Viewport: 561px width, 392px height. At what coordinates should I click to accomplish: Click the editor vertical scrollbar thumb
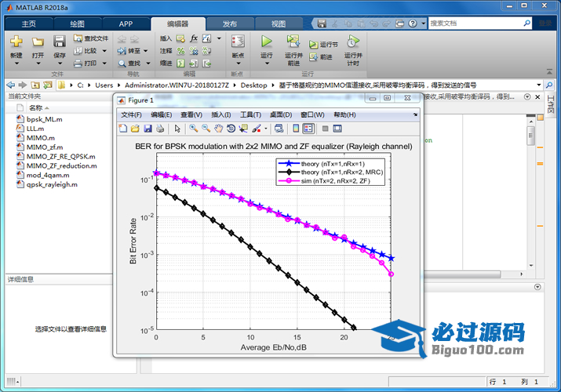coord(531,136)
